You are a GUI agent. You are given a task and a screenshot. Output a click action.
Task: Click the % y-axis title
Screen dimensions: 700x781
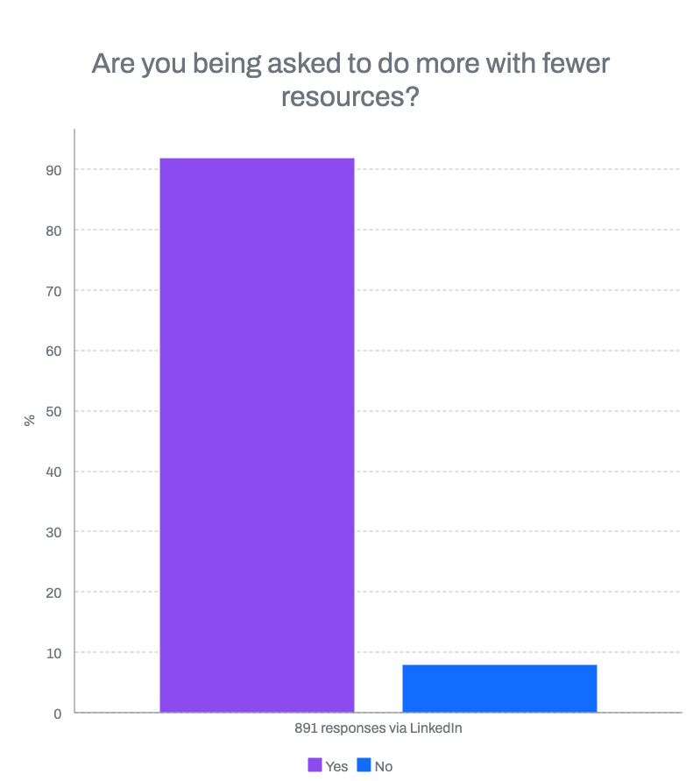(30, 420)
